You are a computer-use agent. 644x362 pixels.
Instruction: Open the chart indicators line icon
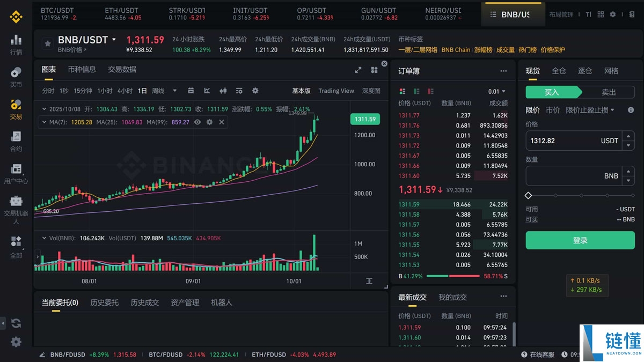pos(207,91)
